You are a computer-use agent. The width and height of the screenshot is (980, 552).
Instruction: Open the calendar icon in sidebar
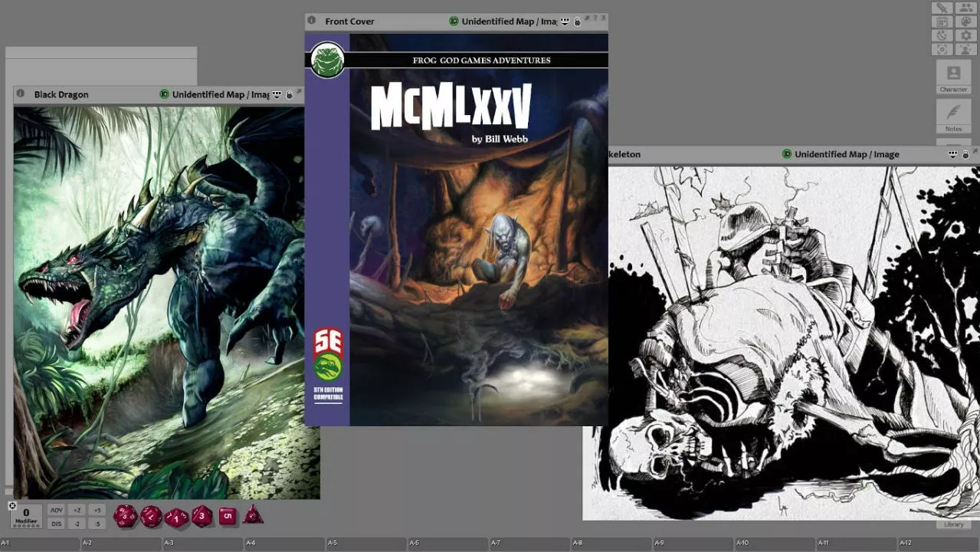[942, 21]
